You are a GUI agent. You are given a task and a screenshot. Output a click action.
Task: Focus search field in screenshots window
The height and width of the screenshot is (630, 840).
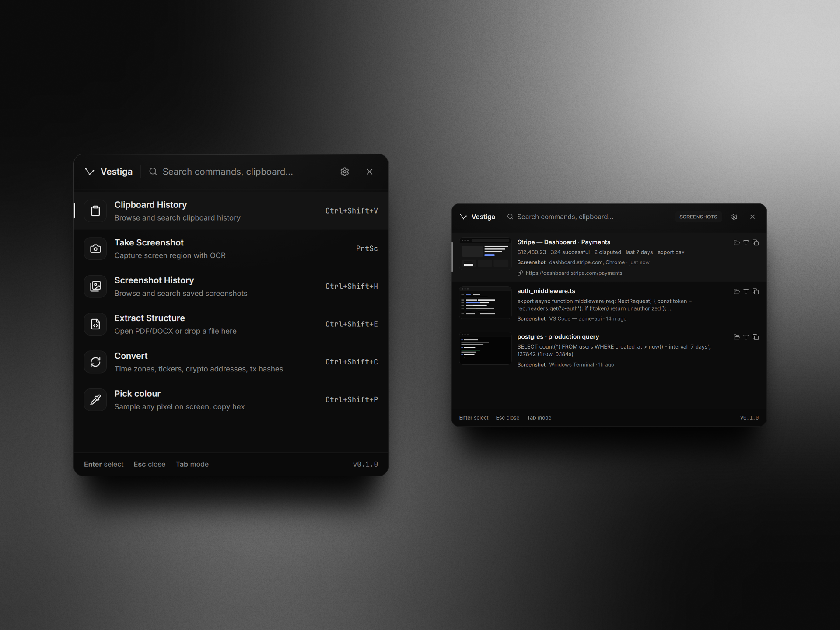click(x=588, y=217)
